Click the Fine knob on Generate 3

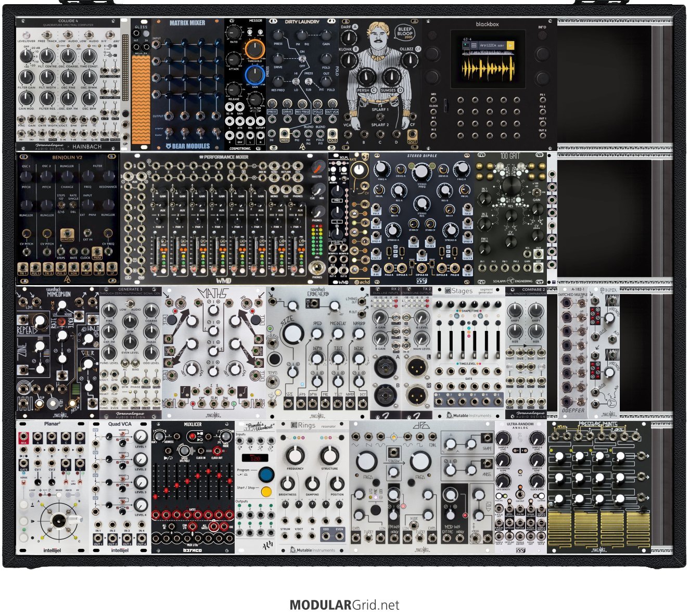[x=108, y=312]
